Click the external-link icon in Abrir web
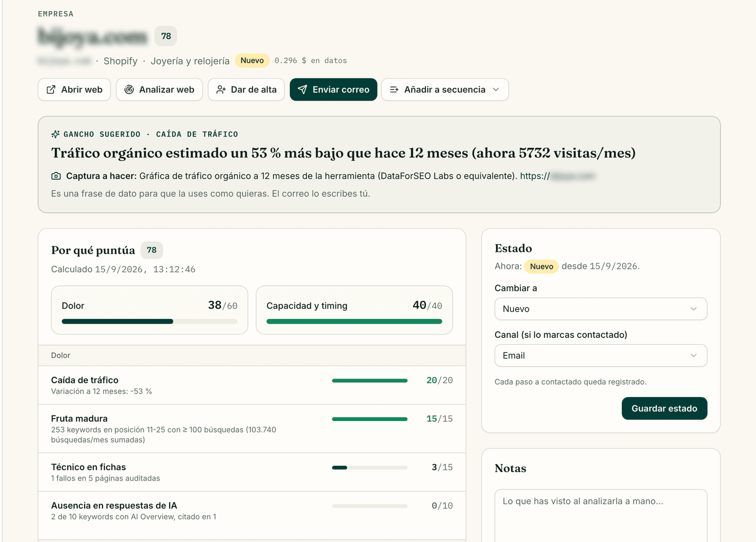This screenshot has width=756, height=542. click(51, 90)
